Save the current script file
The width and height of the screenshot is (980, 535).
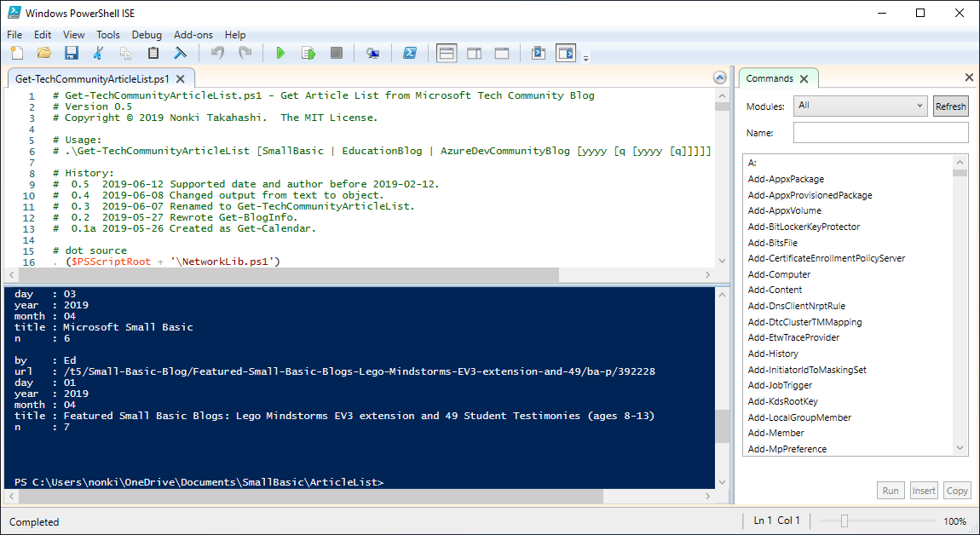tap(72, 52)
